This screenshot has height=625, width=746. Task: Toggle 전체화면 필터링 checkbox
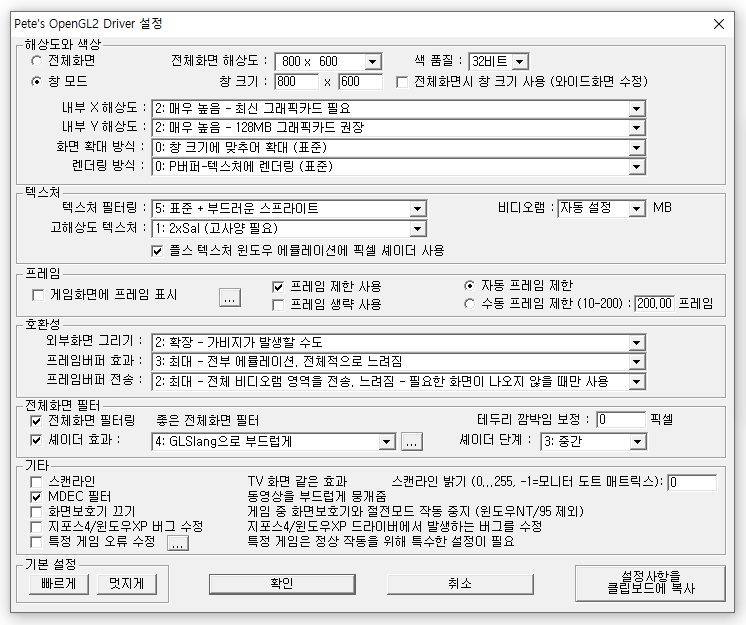pyautogui.click(x=36, y=421)
